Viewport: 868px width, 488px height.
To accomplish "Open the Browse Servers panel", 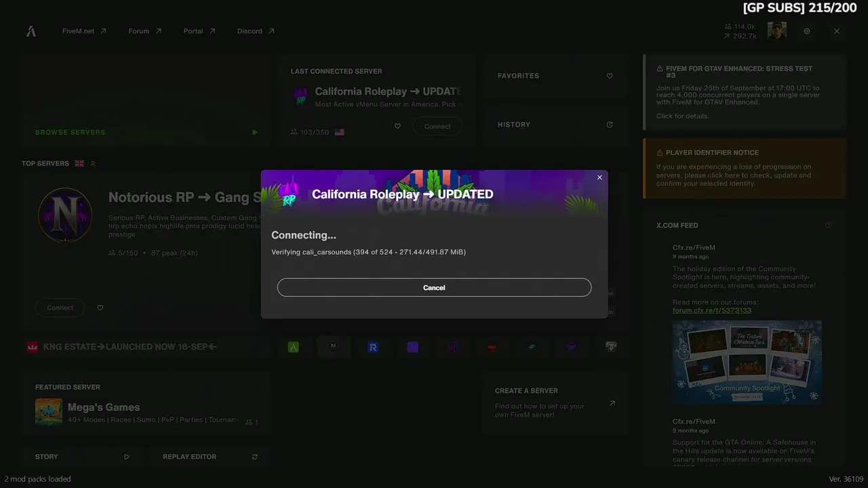I will pyautogui.click(x=146, y=100).
